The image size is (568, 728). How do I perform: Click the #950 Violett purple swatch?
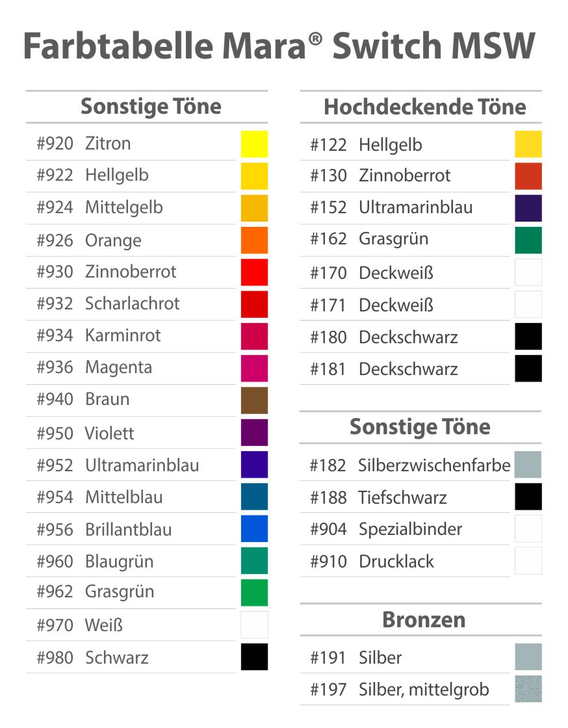254,432
